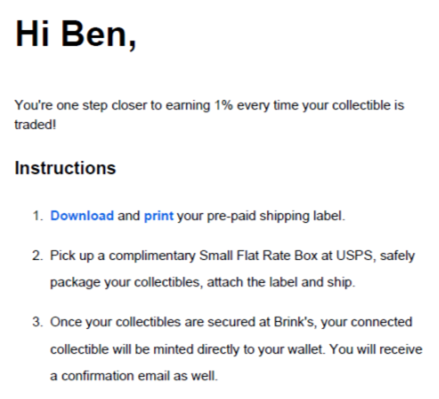439x399 pixels.
Task: Click the list number 2 marker
Action: click(x=38, y=256)
